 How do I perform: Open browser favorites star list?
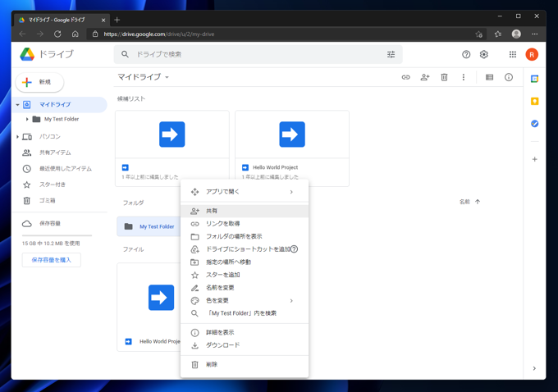tap(498, 34)
